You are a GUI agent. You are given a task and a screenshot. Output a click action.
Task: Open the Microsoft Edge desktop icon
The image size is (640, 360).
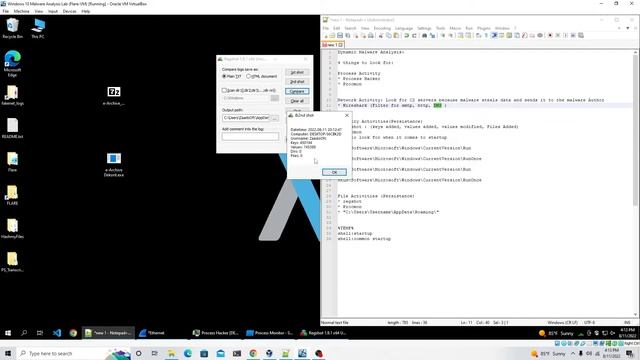13,63
